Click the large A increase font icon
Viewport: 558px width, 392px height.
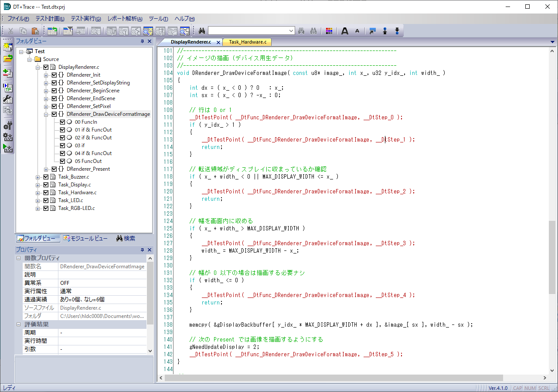pos(345,31)
